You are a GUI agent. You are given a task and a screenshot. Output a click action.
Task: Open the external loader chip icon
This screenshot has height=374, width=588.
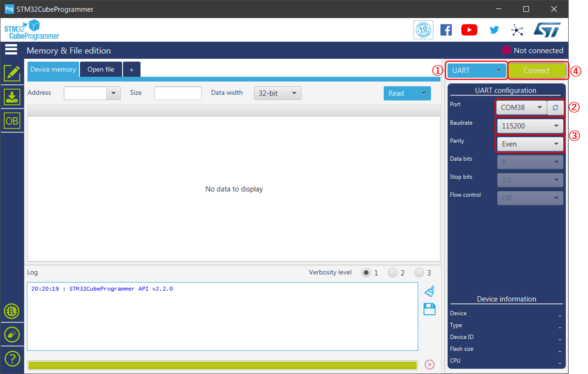click(x=12, y=311)
